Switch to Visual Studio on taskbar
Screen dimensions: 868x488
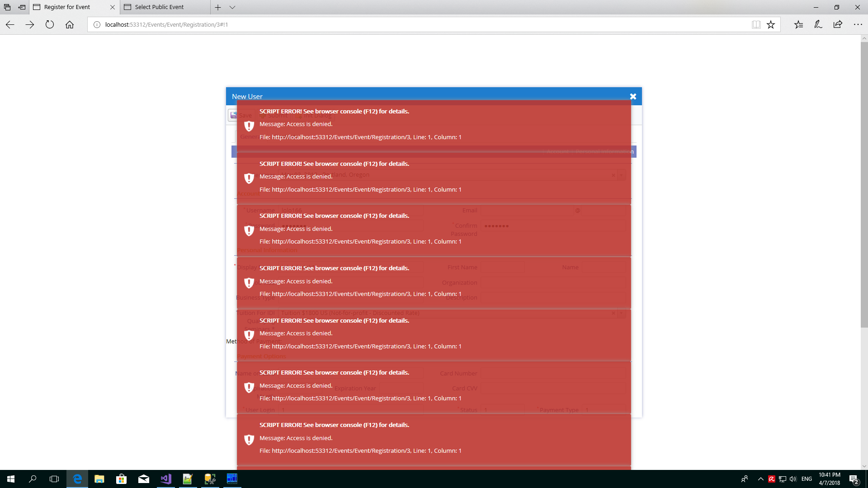coord(166,479)
